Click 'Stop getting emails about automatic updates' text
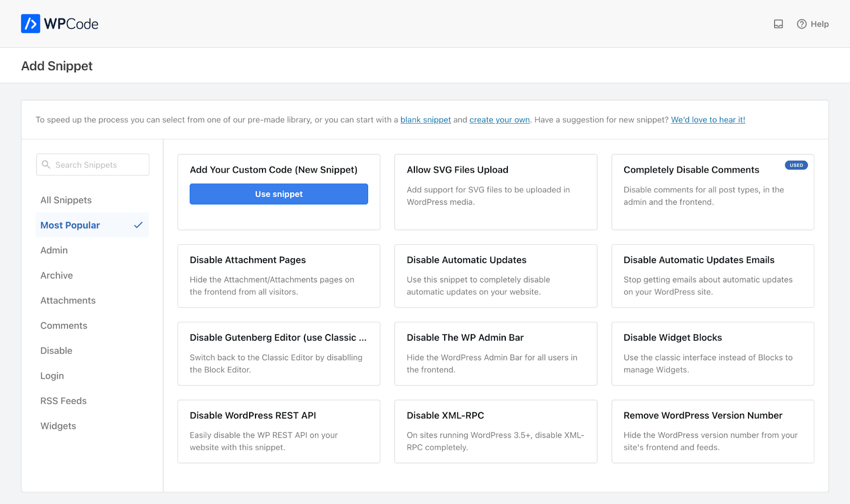This screenshot has height=504, width=850. click(708, 286)
